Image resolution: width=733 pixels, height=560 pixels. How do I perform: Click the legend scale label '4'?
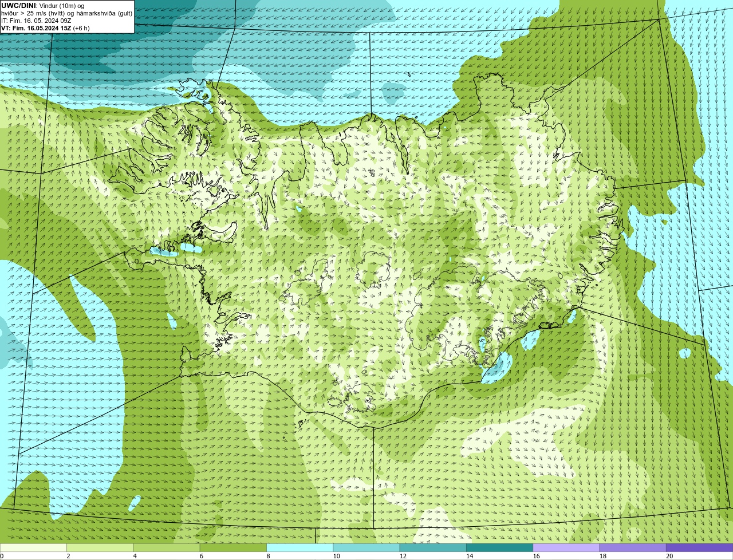(135, 556)
